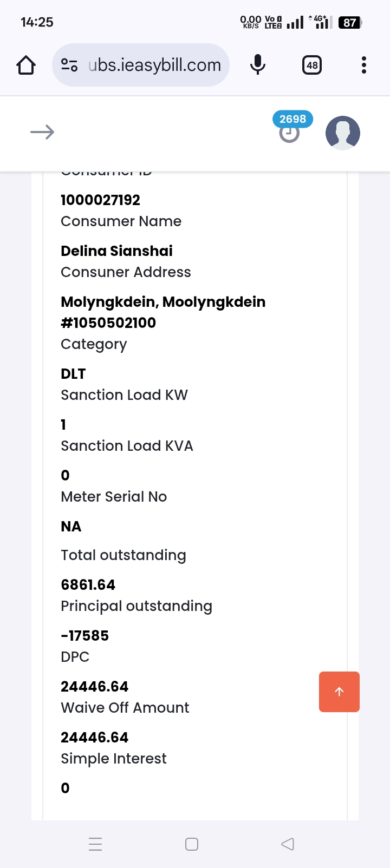
Task: Expand sidebar with the arrow icon
Action: (x=42, y=133)
